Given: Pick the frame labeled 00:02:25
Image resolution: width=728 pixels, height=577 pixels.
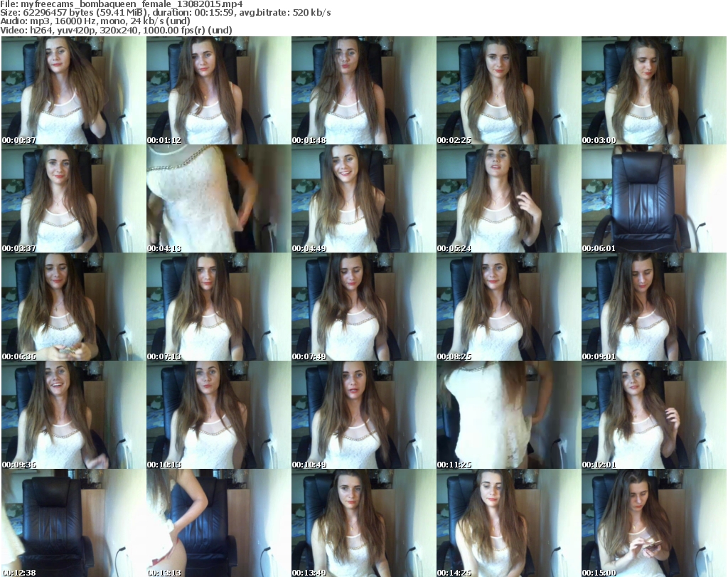Looking at the screenshot, I should pos(508,90).
